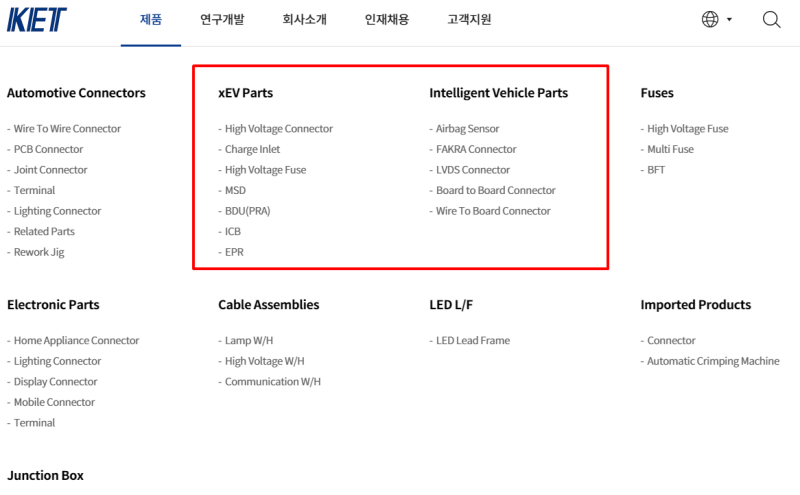Click the LED Lead Frame link

coord(472,341)
